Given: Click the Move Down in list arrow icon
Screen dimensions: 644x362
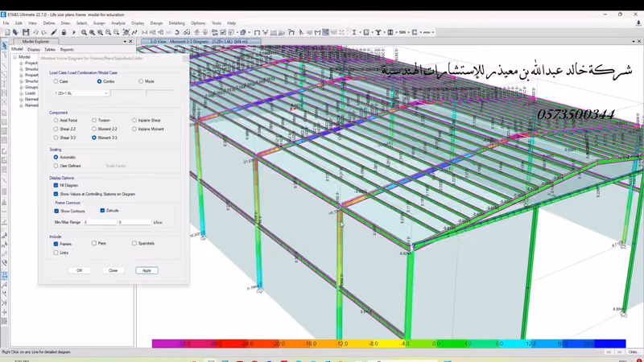Looking at the screenshot, I should tap(205, 32).
